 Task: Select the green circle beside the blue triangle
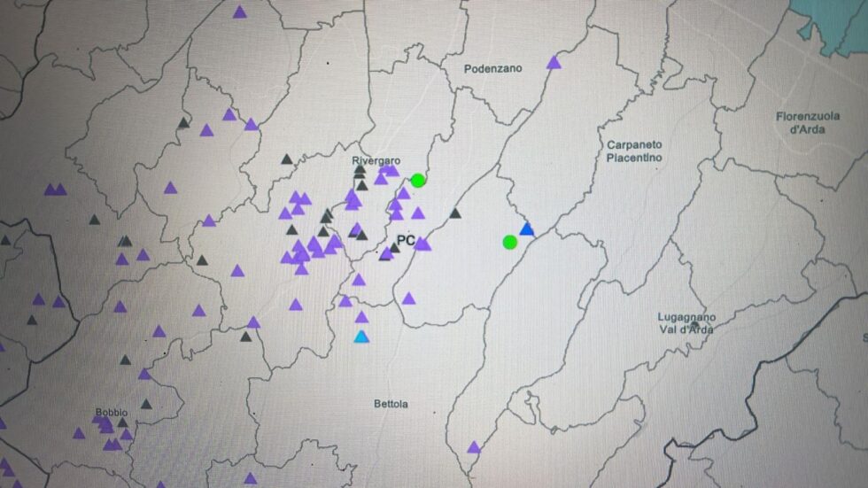click(509, 242)
